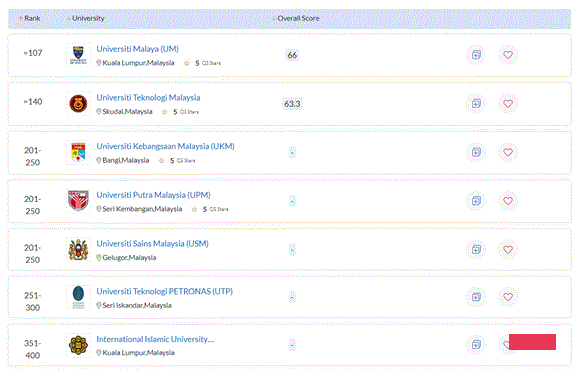Add UPM to compare list
576x370 pixels.
(476, 201)
